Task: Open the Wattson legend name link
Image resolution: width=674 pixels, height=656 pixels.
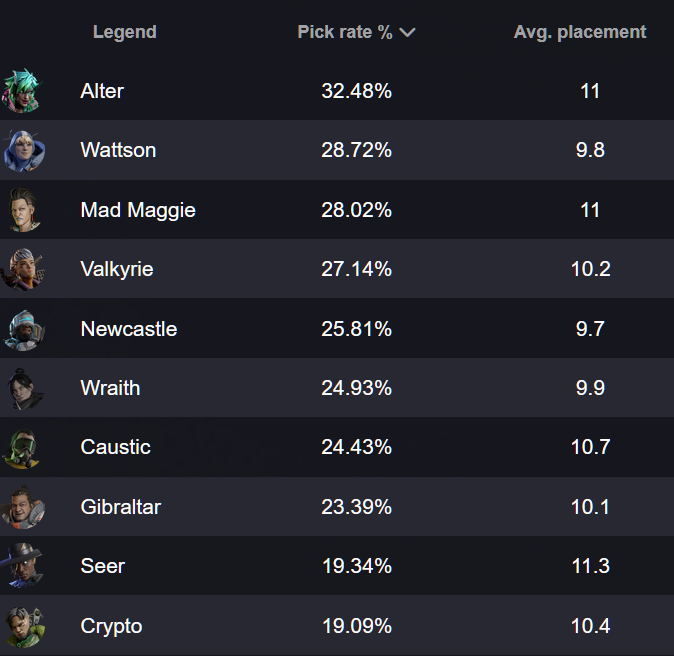Action: (x=118, y=151)
